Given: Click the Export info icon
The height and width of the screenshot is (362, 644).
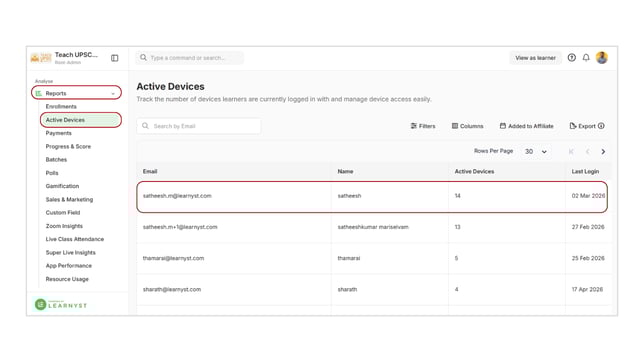Looking at the screenshot, I should [x=601, y=126].
